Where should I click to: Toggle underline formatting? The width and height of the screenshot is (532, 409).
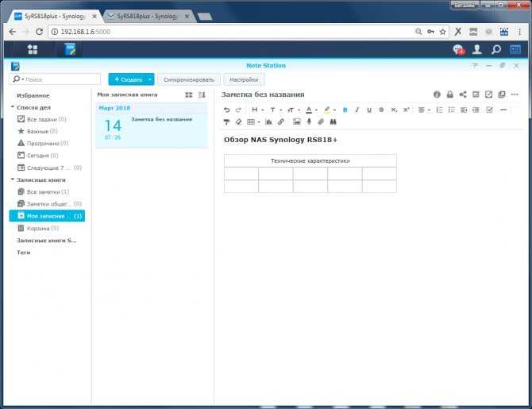tap(369, 110)
